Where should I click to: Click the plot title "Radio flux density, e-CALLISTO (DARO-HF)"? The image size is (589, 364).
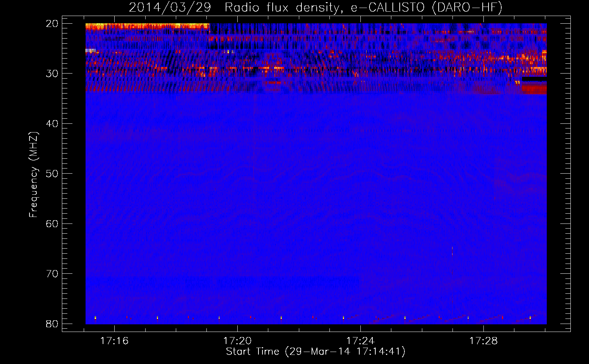click(x=363, y=7)
